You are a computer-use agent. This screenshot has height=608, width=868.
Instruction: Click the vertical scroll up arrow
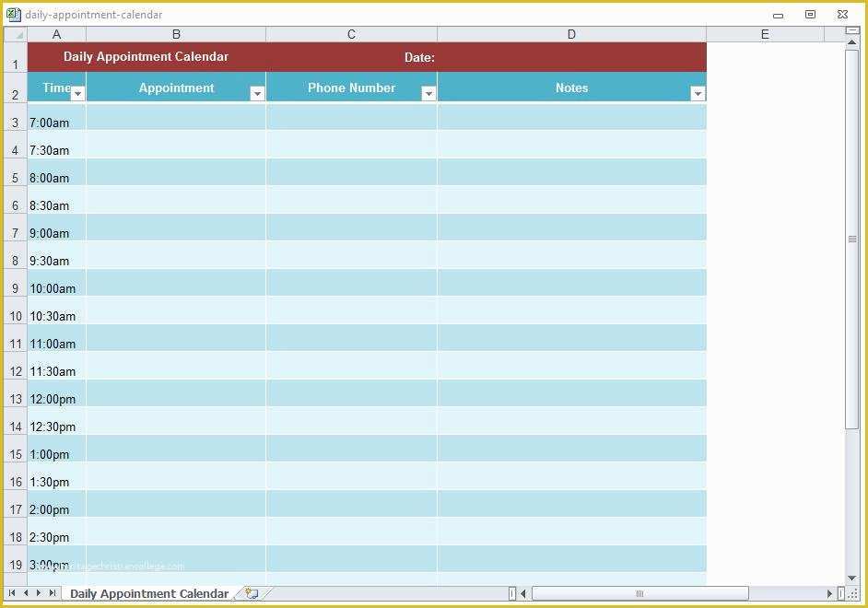(x=852, y=42)
